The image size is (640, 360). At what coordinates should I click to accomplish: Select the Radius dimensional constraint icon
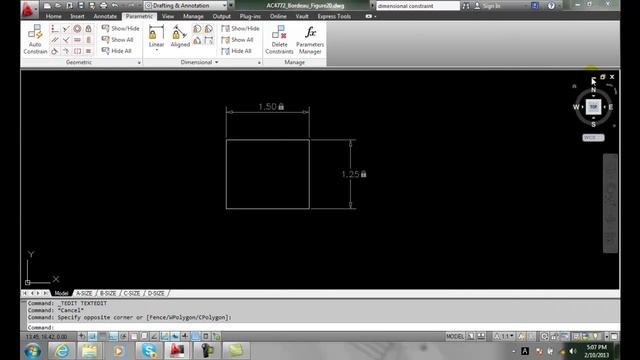197,29
